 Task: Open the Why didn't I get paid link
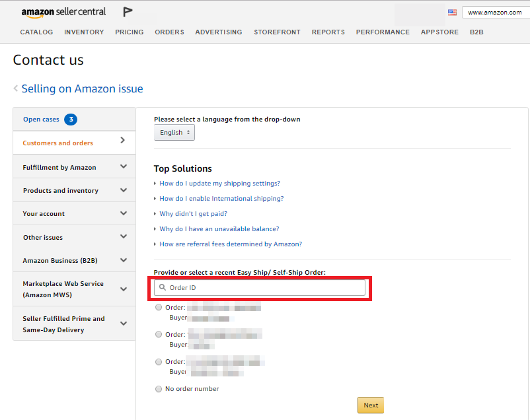point(194,213)
